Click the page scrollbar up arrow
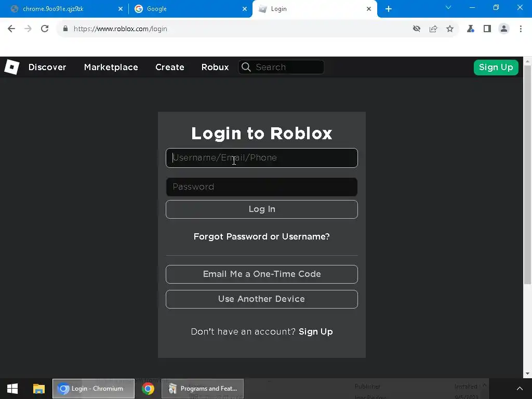532x399 pixels. point(527,61)
